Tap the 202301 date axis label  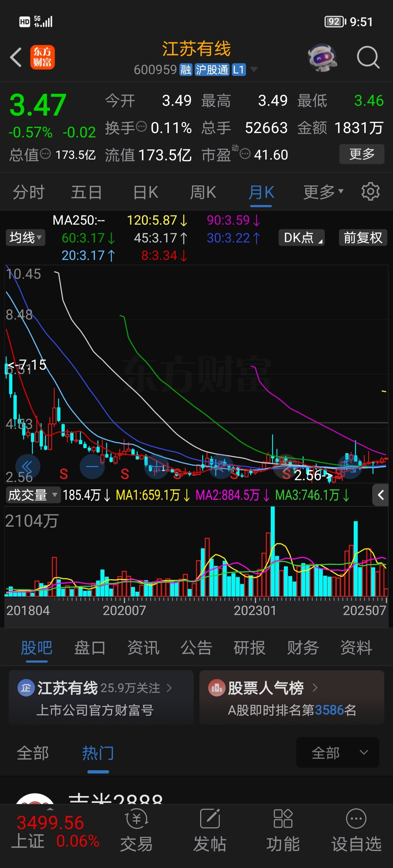coord(255,610)
